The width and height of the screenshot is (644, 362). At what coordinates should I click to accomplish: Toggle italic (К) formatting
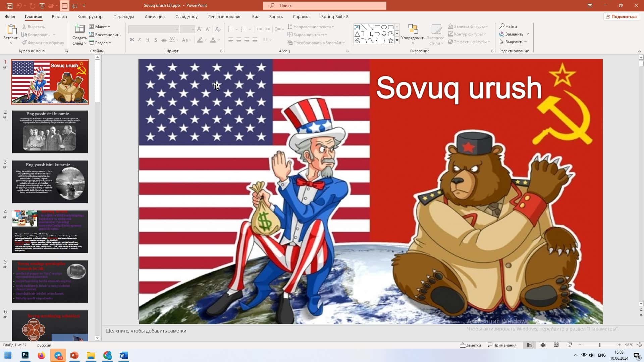pyautogui.click(x=140, y=40)
